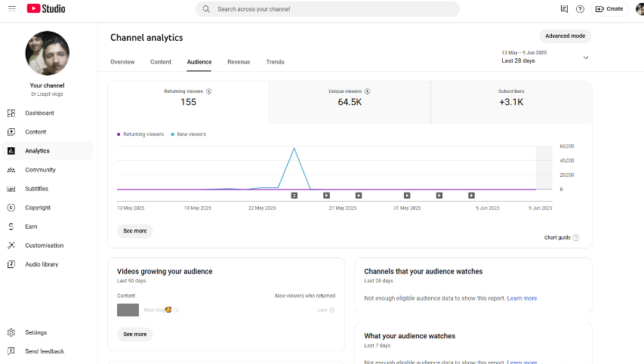
Task: Click the YouTube Studio logo
Action: click(46, 8)
